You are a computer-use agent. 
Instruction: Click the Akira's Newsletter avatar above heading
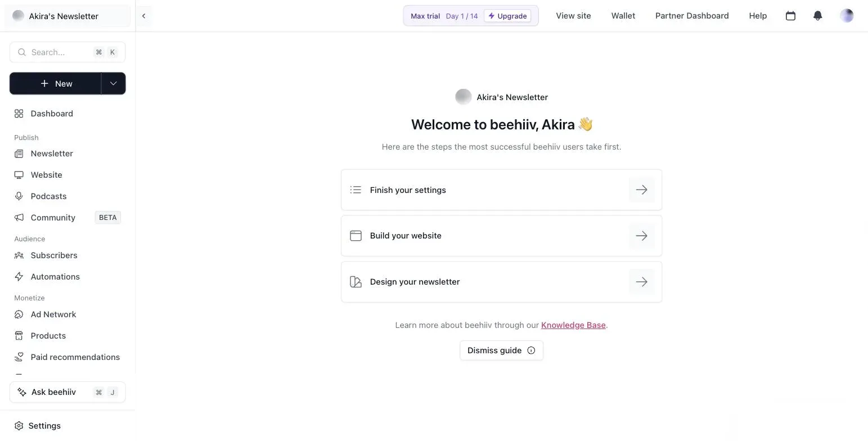coord(464,97)
